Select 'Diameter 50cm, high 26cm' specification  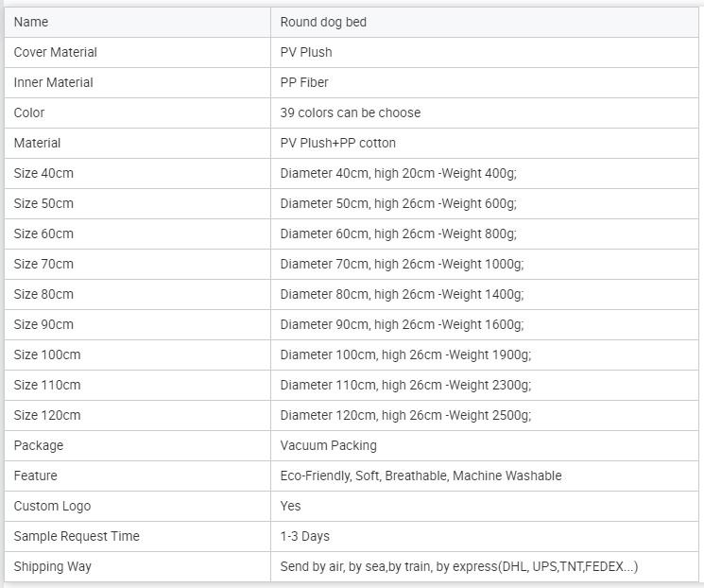[357, 203]
